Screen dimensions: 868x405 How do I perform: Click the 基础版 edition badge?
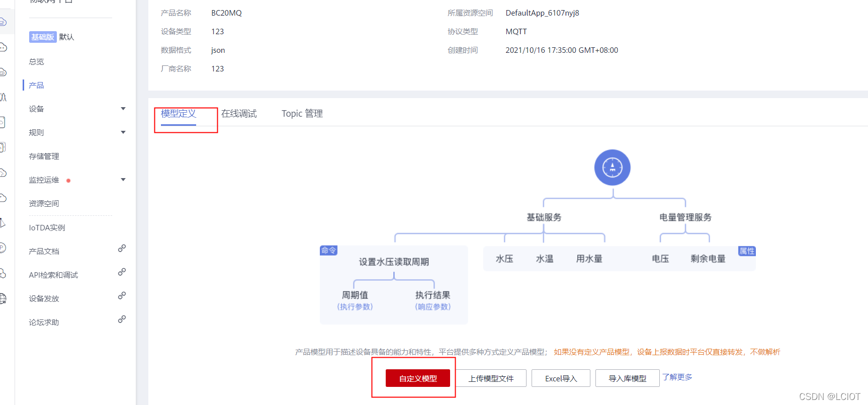pyautogui.click(x=43, y=37)
